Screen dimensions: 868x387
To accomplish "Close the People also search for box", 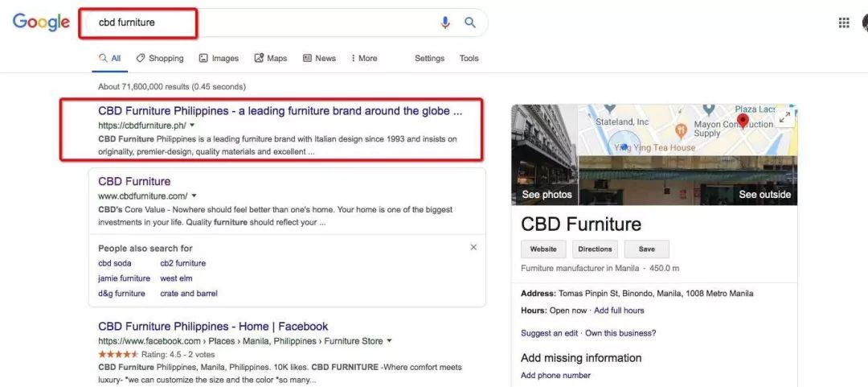I will coord(473,247).
